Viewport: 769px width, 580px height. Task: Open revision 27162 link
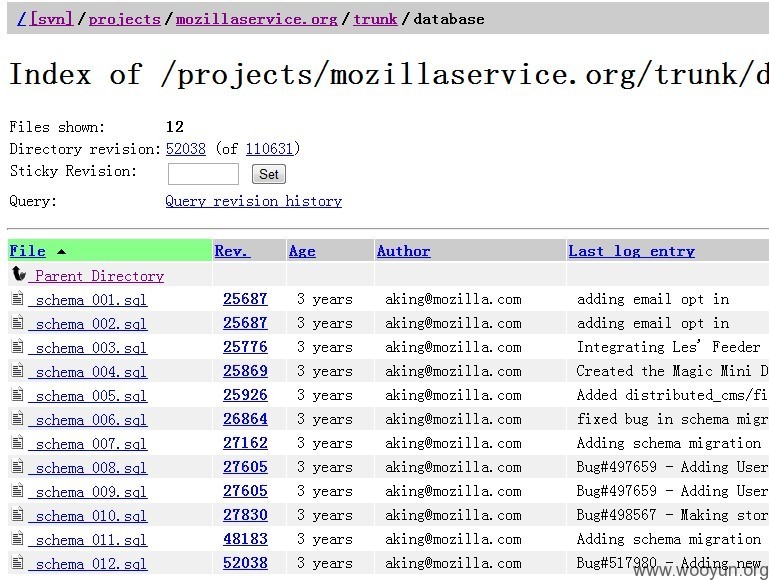[x=245, y=443]
